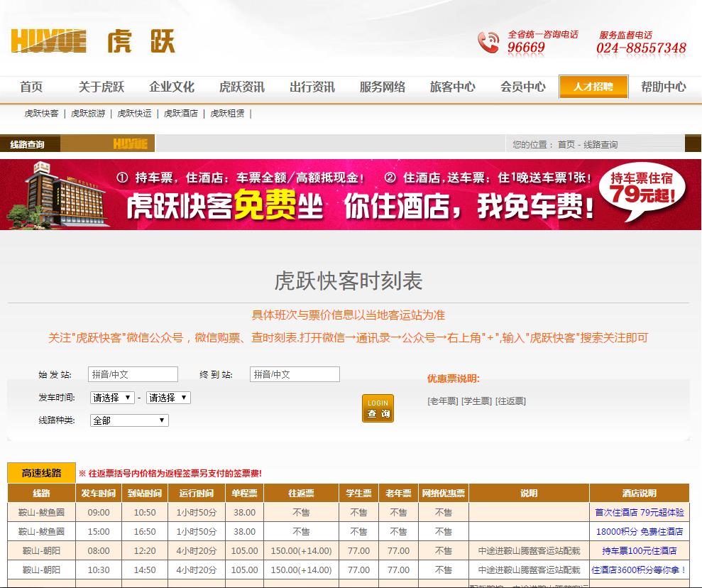Follow the 虎跃快运 sub-navigation link

coord(134,114)
